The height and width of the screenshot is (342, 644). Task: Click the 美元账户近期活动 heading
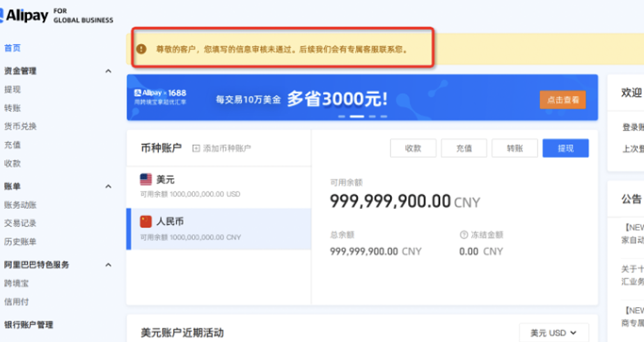[182, 332]
